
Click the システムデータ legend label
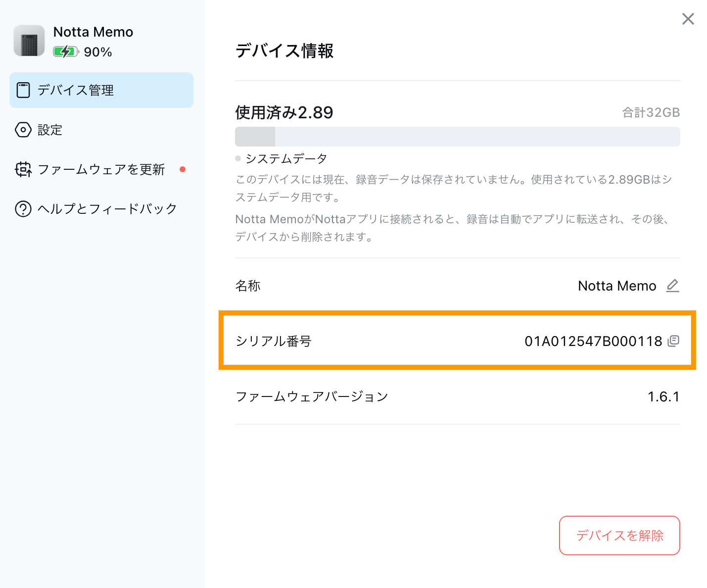[x=286, y=158]
